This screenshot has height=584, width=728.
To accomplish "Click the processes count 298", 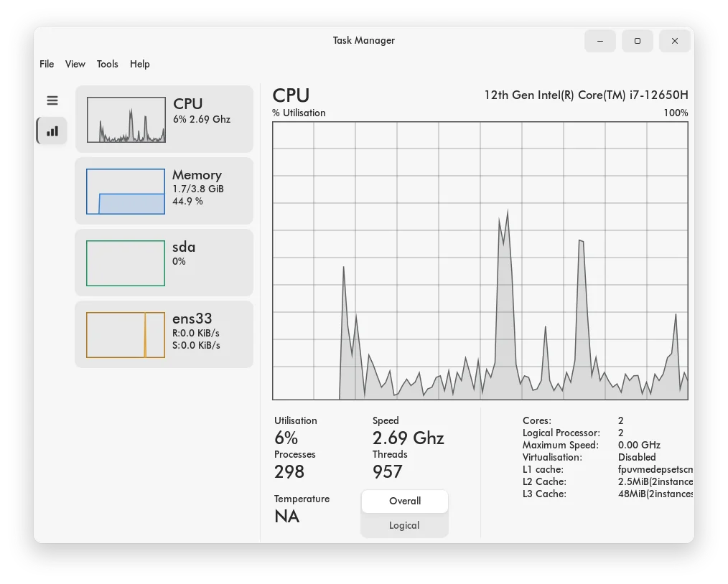I will [289, 472].
